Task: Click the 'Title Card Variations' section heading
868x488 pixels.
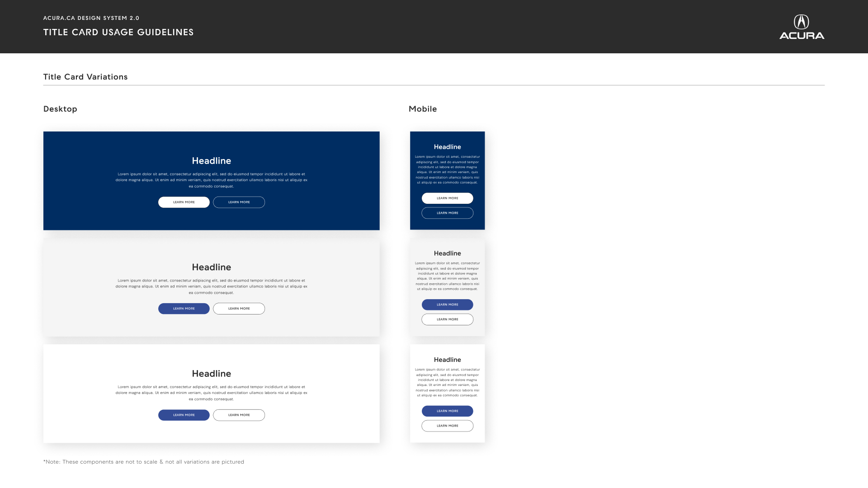Action: [x=85, y=77]
